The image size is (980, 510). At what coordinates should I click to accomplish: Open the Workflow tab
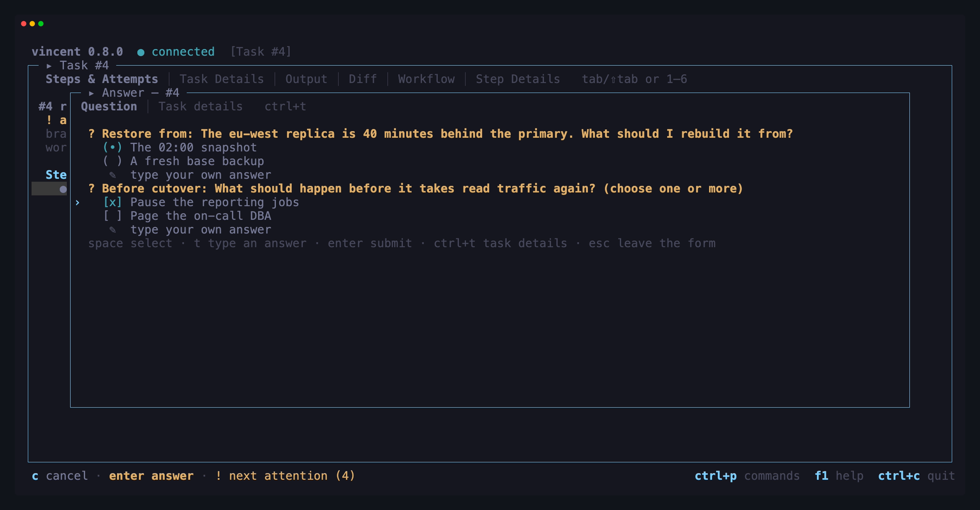[426, 79]
